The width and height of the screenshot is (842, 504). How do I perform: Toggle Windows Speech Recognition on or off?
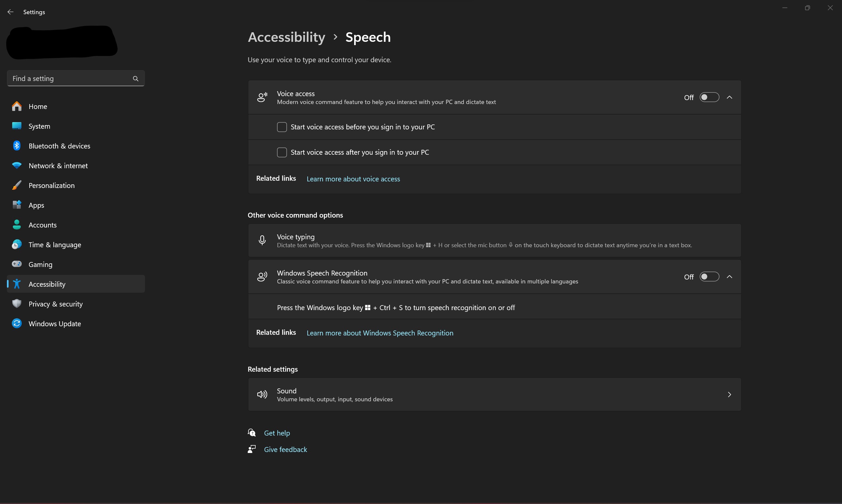(x=709, y=277)
